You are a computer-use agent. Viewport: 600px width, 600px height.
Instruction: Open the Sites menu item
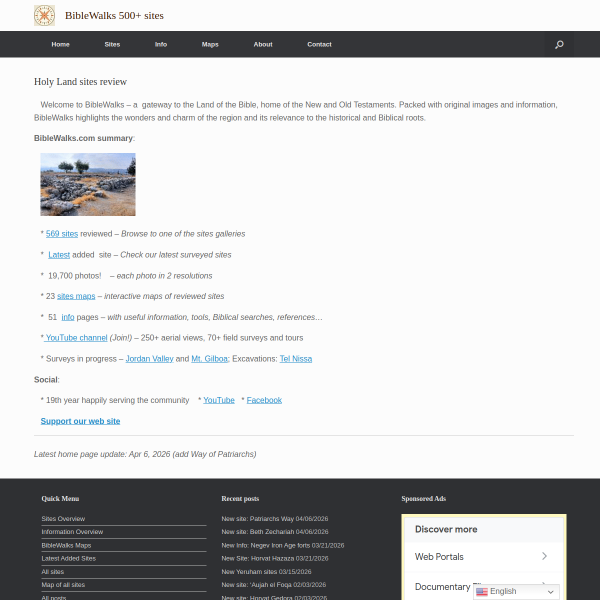pyautogui.click(x=112, y=45)
